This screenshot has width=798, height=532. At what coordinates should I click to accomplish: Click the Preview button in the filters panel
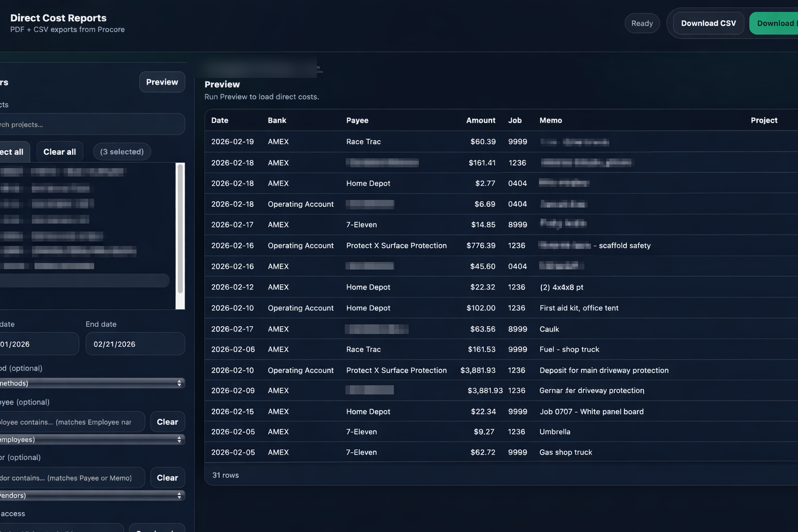[x=162, y=82]
